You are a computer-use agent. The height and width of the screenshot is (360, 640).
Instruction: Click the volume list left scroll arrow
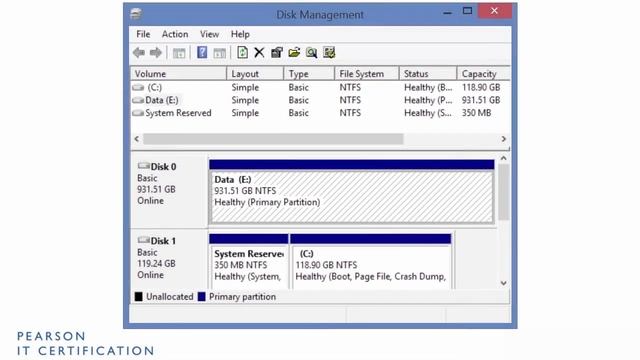tap(137, 139)
